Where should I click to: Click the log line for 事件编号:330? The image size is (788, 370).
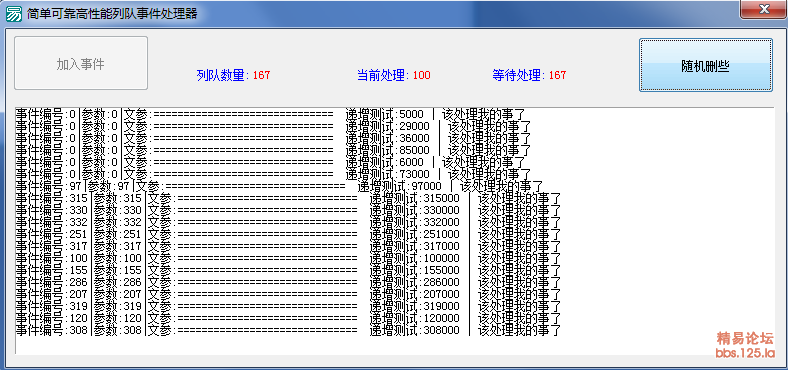[288, 211]
